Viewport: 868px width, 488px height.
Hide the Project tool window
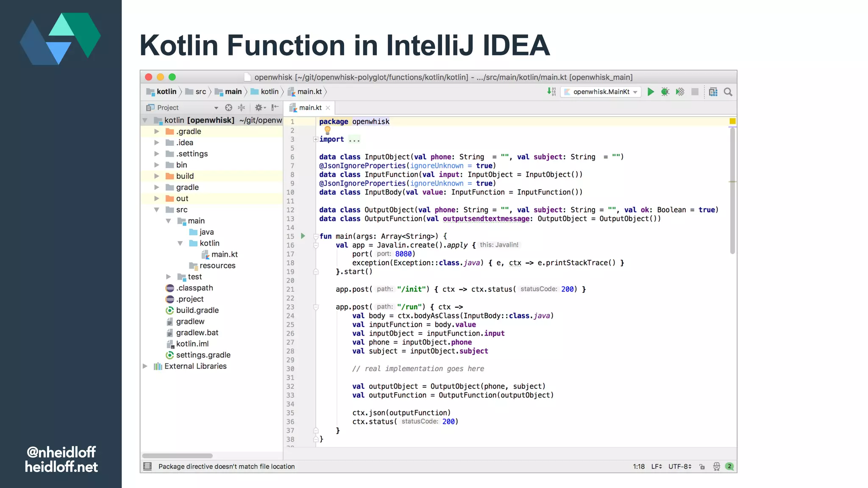click(275, 108)
